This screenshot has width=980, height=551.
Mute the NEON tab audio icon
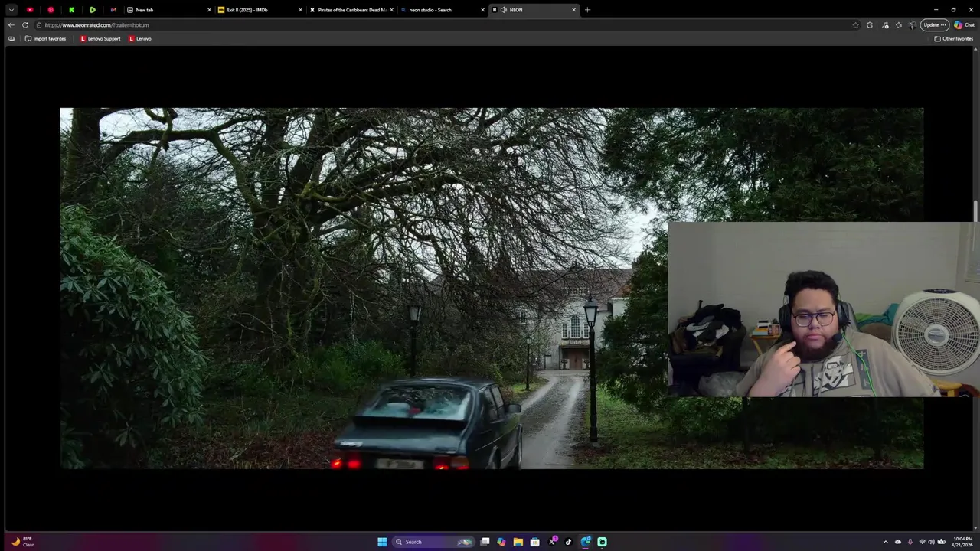click(503, 10)
